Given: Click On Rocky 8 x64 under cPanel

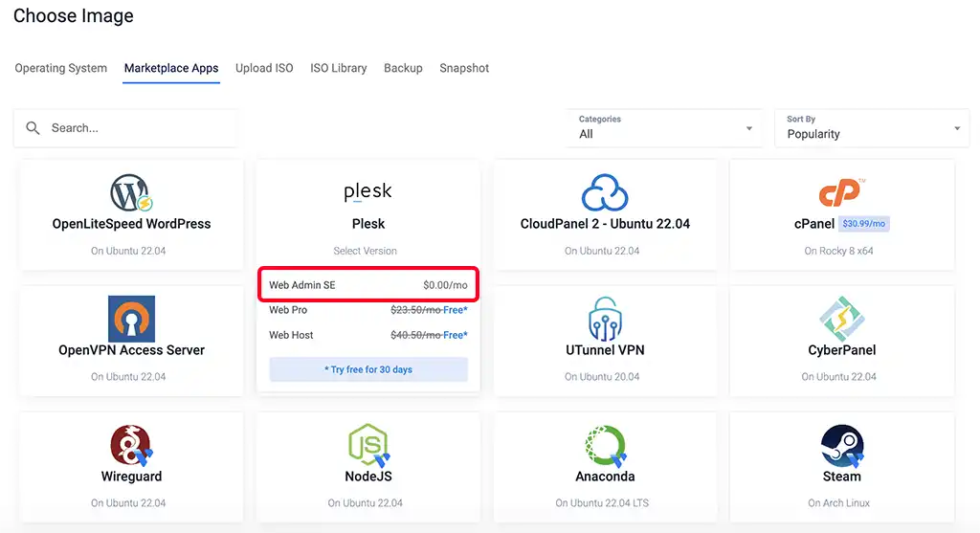Looking at the screenshot, I should click(838, 251).
